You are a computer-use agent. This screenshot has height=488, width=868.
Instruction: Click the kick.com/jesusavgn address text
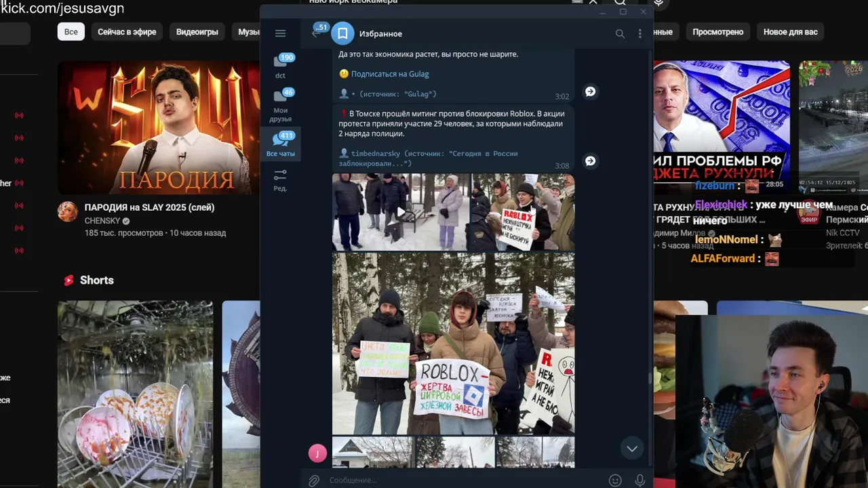click(62, 9)
